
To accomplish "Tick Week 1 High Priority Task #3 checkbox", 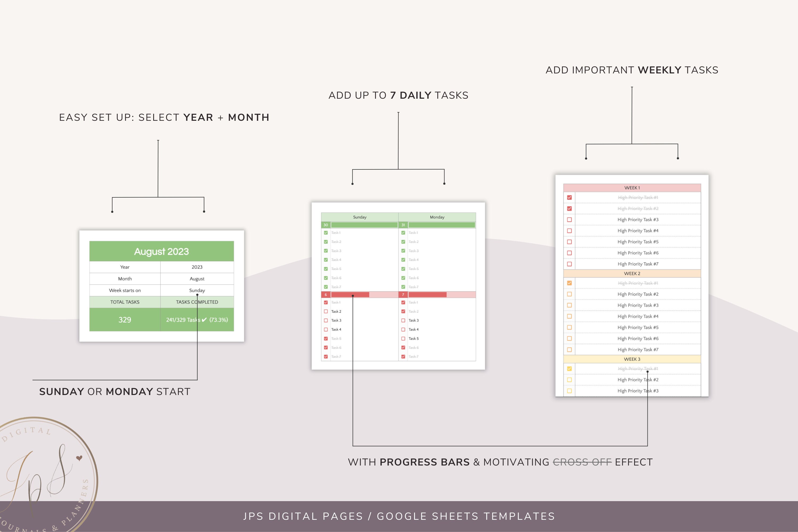I will [569, 219].
